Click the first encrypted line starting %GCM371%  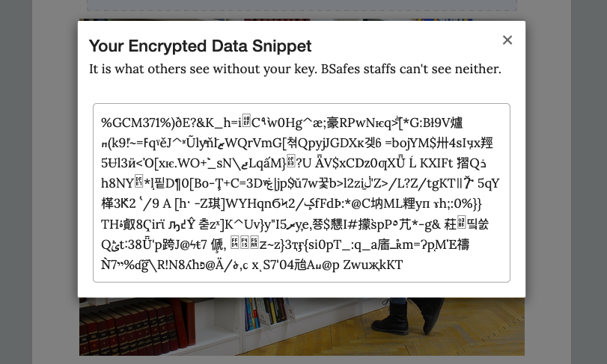tap(282, 123)
